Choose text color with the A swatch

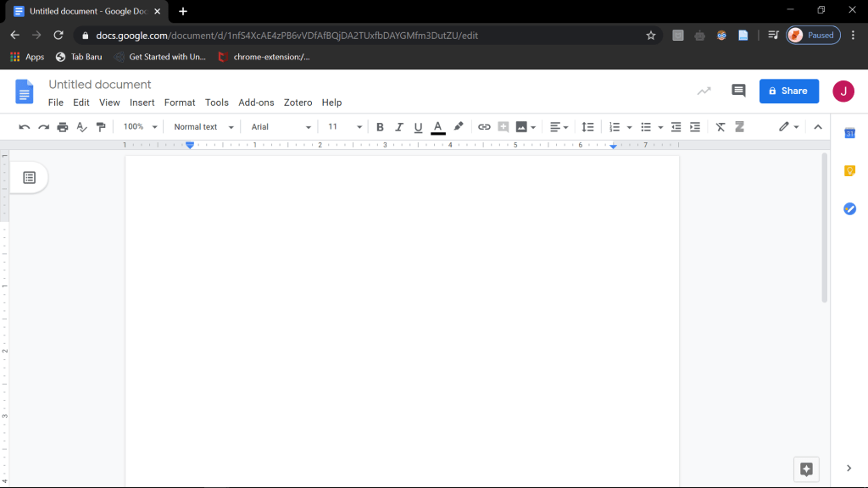point(437,127)
